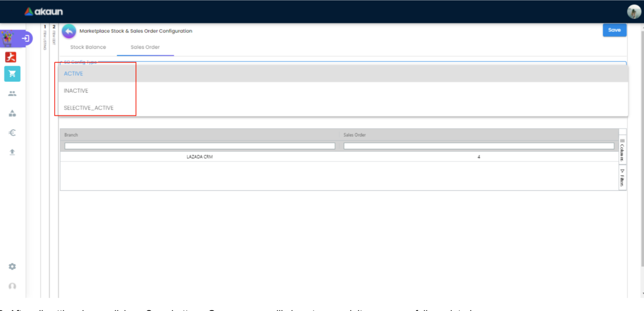Open the red running-figure app icon
Viewport: 644px width, 311px height.
pos(11,57)
